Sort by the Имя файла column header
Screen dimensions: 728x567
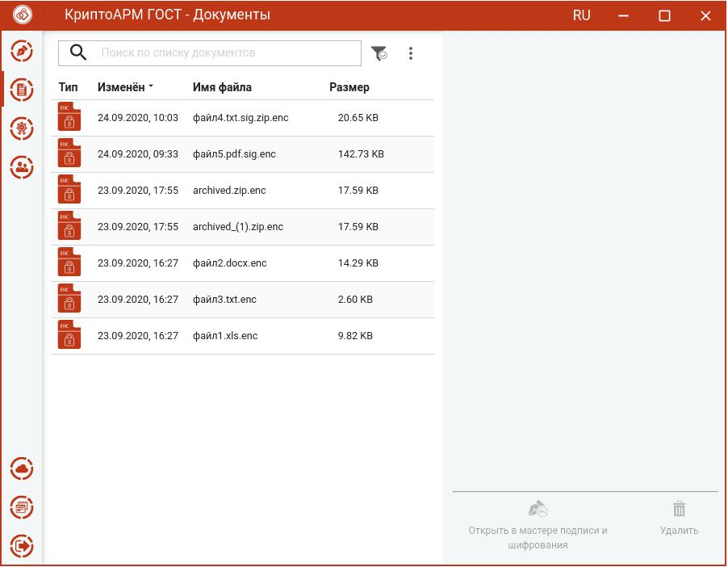222,87
